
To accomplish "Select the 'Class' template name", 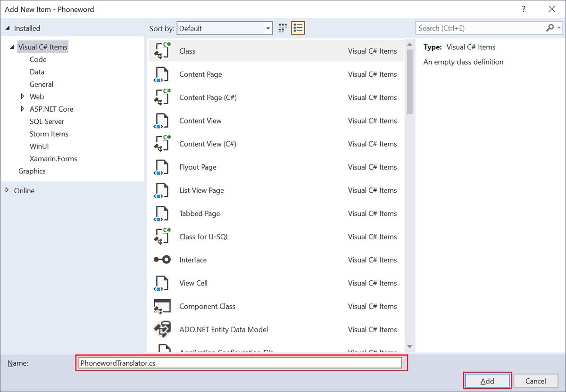I will click(x=187, y=51).
